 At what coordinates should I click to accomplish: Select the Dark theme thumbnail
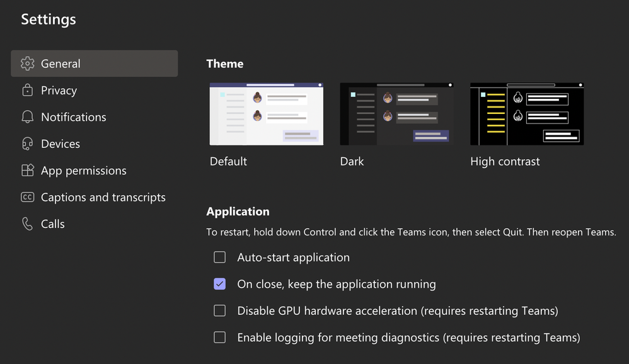[x=396, y=114]
